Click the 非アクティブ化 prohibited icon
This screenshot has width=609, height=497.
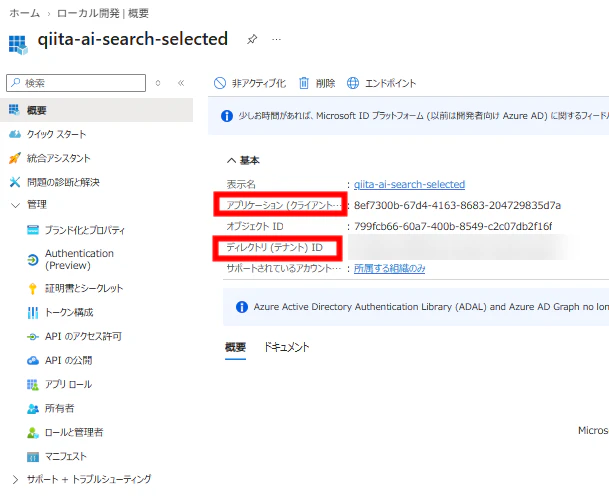(220, 83)
